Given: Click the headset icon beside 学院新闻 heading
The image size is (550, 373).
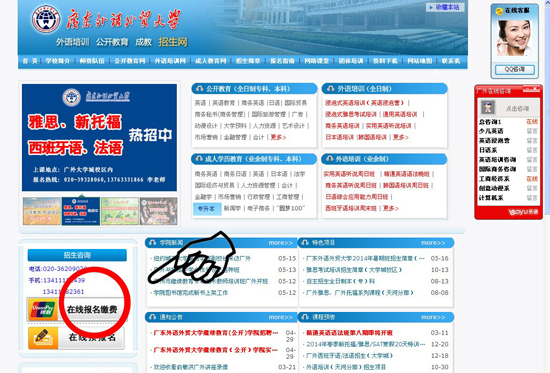Looking at the screenshot, I should (x=153, y=242).
